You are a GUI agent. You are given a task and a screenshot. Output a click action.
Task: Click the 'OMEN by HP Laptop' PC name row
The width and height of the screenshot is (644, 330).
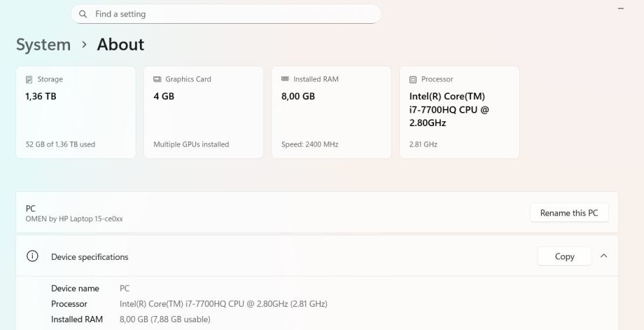coord(210,213)
